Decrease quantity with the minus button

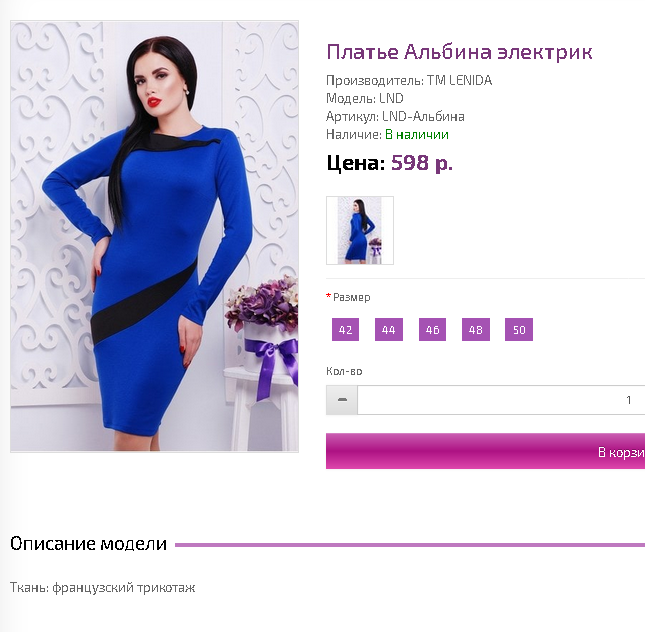pos(342,400)
